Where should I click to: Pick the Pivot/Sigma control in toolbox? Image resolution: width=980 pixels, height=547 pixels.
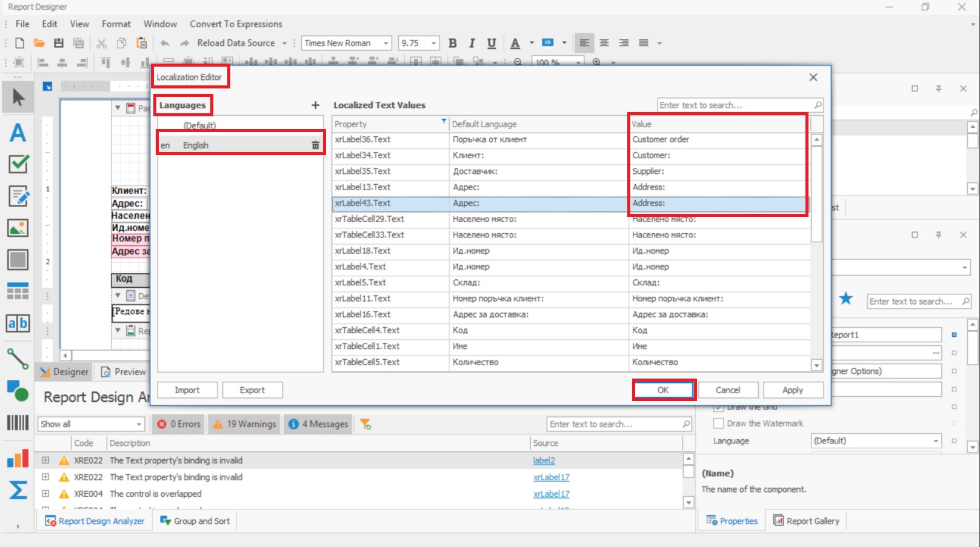18,489
